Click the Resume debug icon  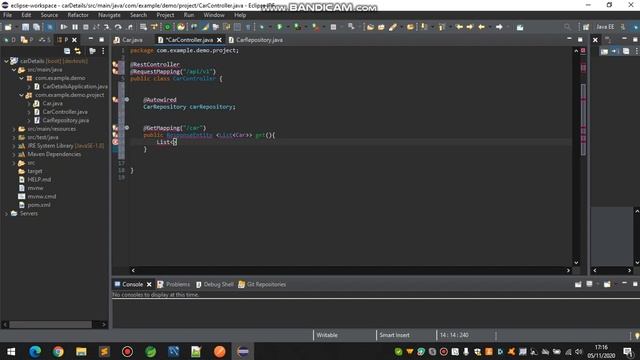pos(64,27)
